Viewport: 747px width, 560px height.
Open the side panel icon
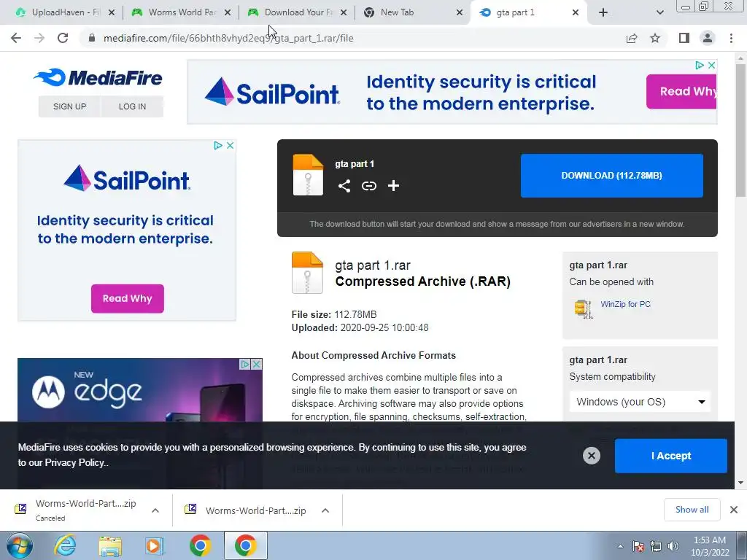tap(684, 38)
